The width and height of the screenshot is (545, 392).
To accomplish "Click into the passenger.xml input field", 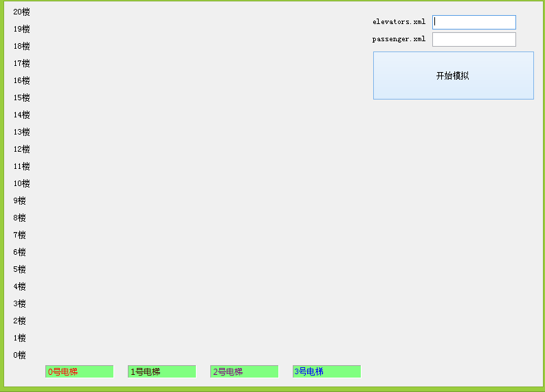I will 474,39.
